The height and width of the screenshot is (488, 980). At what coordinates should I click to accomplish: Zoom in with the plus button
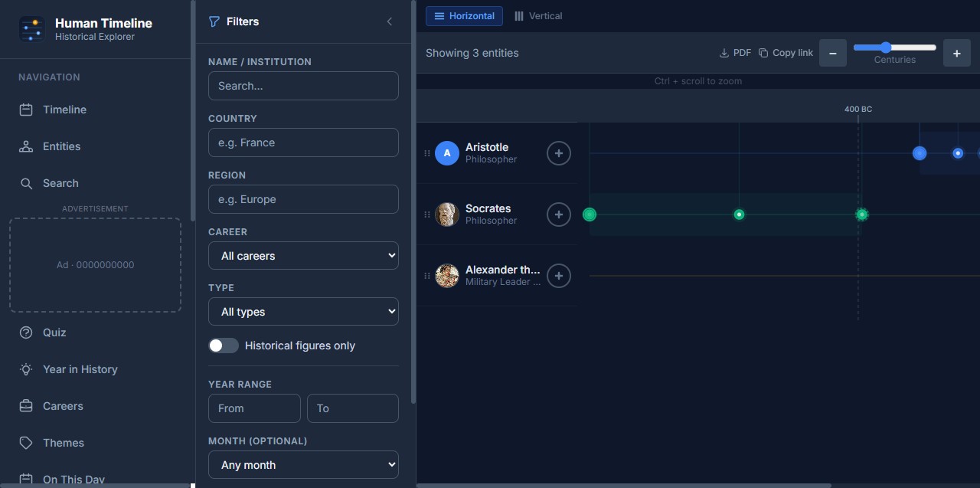click(x=957, y=53)
